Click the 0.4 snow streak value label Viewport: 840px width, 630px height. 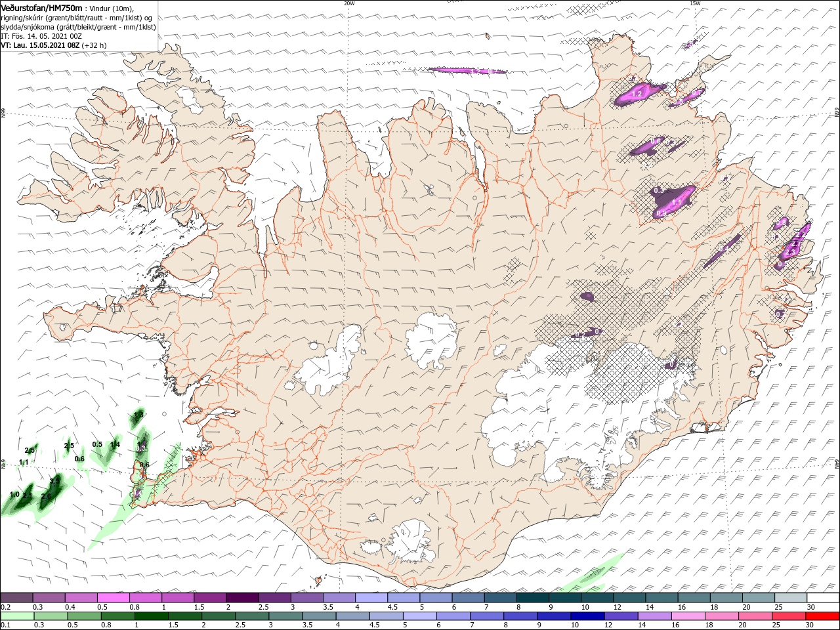coord(724,249)
